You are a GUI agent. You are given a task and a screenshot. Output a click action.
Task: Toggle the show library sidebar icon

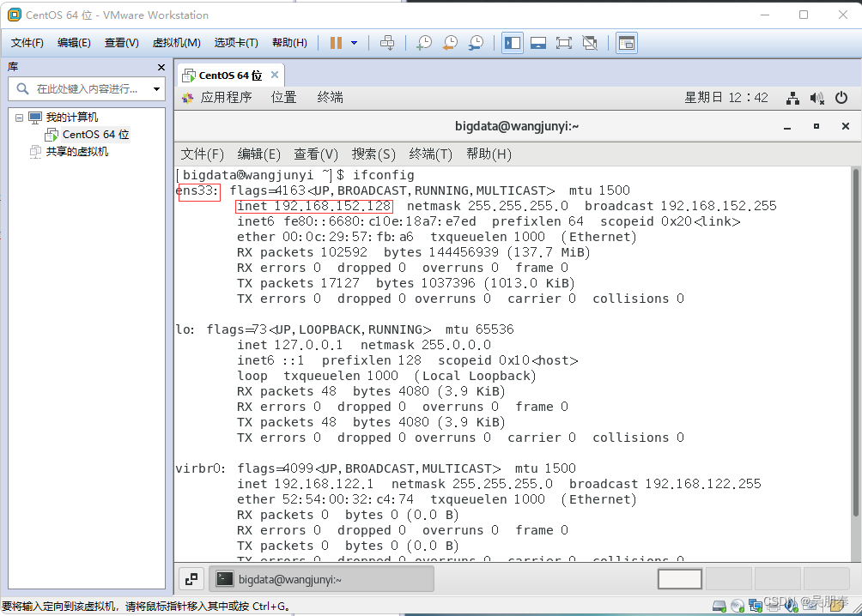513,43
